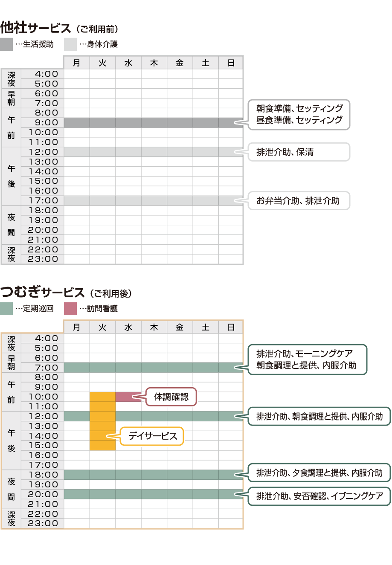This screenshot has width=392, height=565.
Task: Click the pink 訪問看護 legend swatch
Action: coord(70,309)
